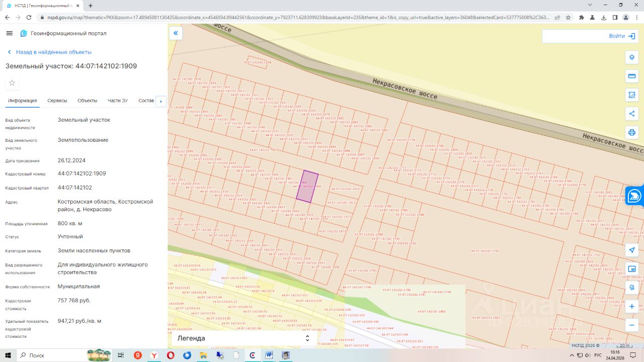Expand the Легенда legend panel
This screenshot has height=362, width=644.
244,338
